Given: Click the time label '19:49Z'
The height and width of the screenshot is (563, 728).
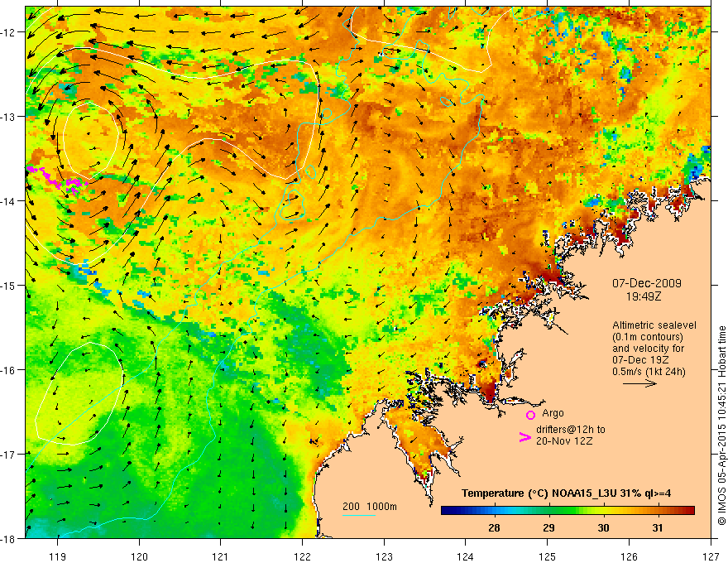Looking at the screenshot, I should click(643, 296).
